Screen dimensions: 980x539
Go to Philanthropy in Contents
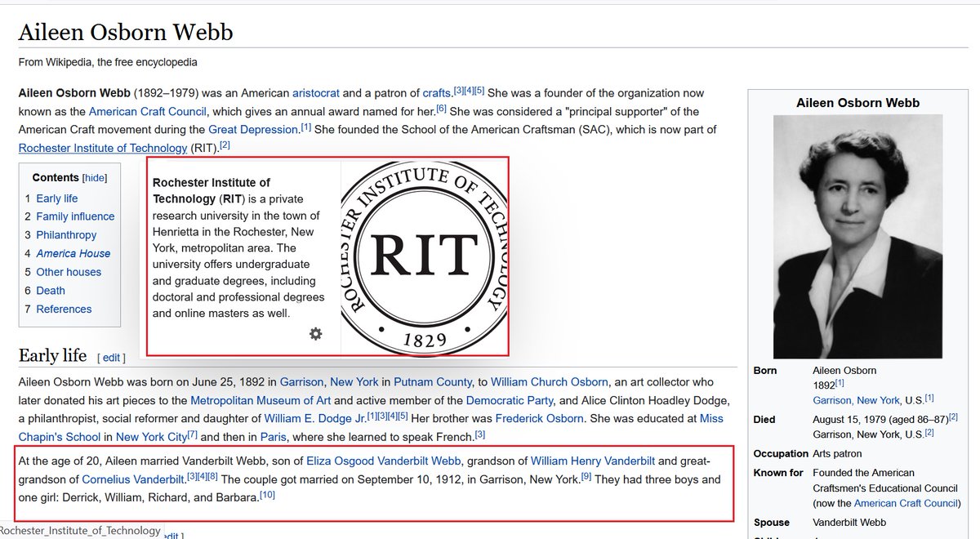pyautogui.click(x=66, y=235)
